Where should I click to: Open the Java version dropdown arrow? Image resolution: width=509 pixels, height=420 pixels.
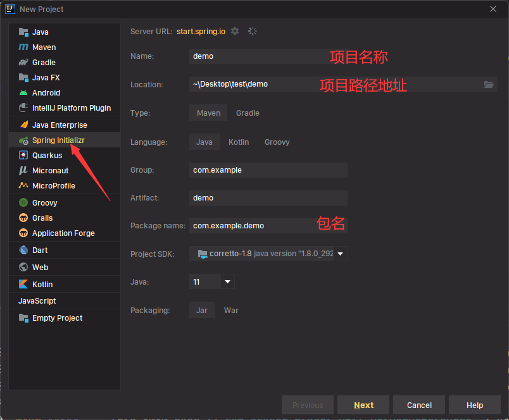pos(227,281)
